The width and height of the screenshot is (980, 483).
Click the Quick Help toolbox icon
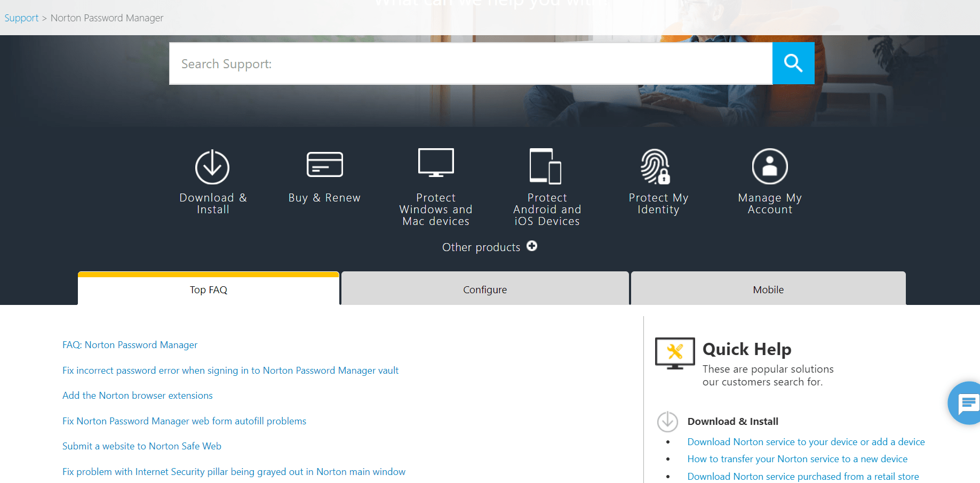pyautogui.click(x=675, y=352)
